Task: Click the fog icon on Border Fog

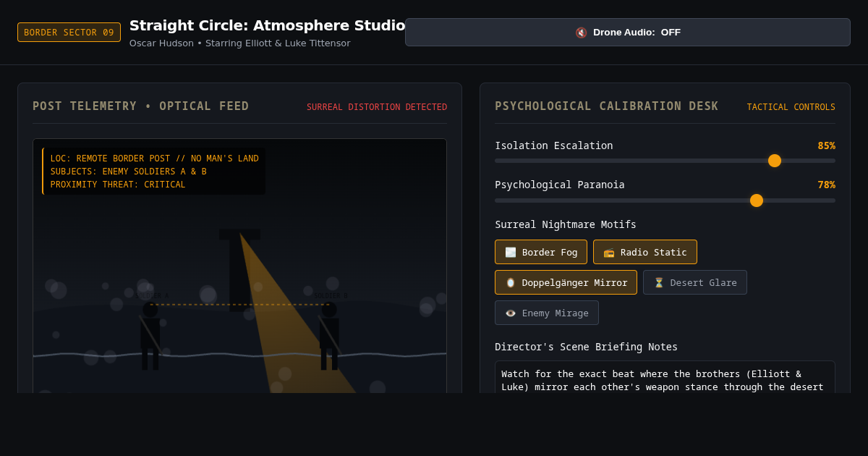Action: (x=511, y=252)
